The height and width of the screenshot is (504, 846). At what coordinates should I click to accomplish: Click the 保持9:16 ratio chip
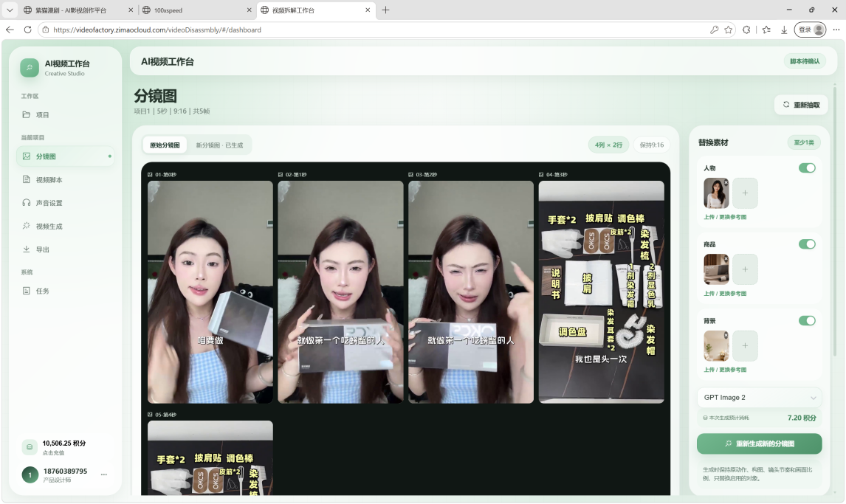(x=652, y=145)
